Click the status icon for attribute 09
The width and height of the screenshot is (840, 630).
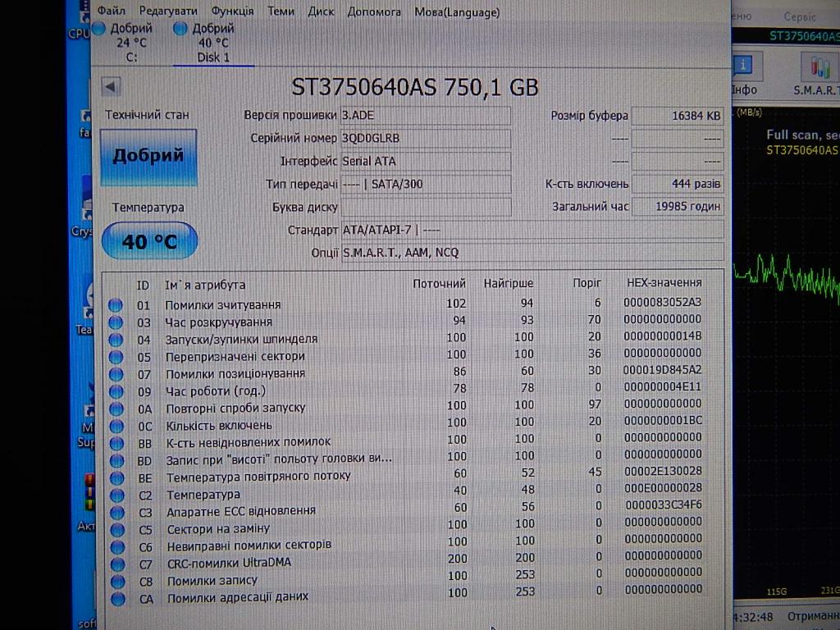[x=116, y=391]
